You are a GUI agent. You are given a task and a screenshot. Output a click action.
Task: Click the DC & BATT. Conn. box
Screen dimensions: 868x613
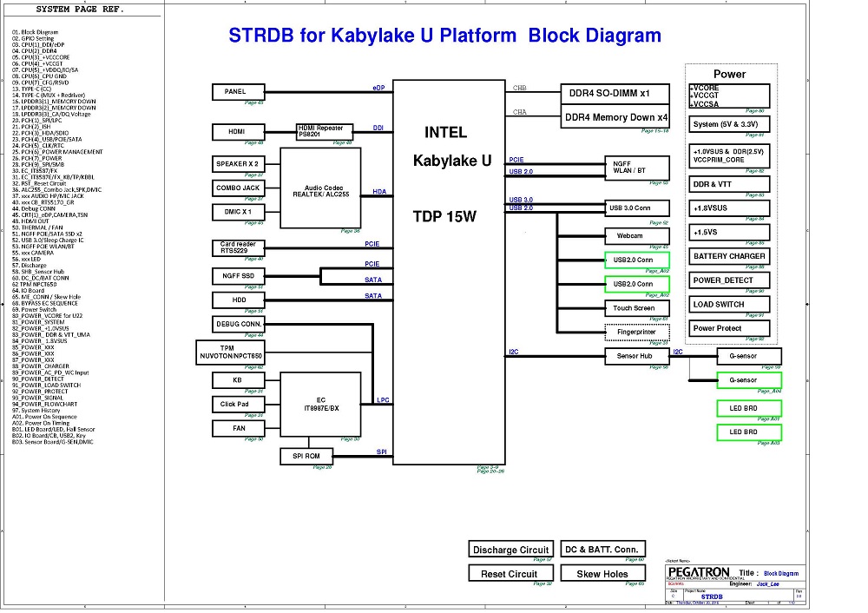(602, 550)
